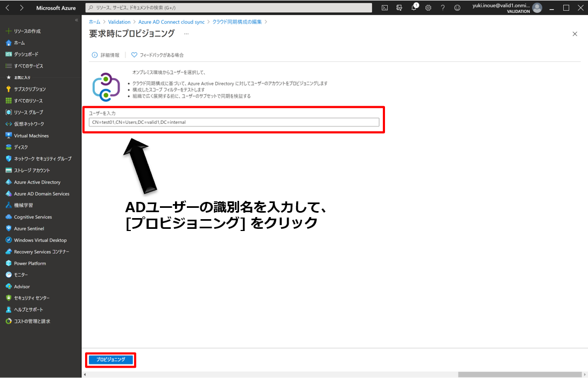Collapse the left sidebar menu
This screenshot has height=378, width=588.
pos(76,20)
